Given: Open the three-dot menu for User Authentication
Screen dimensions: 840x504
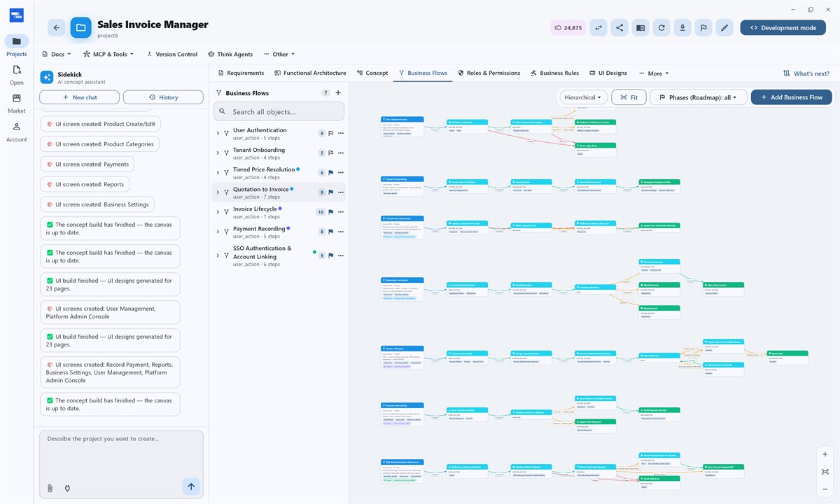Looking at the screenshot, I should [341, 133].
